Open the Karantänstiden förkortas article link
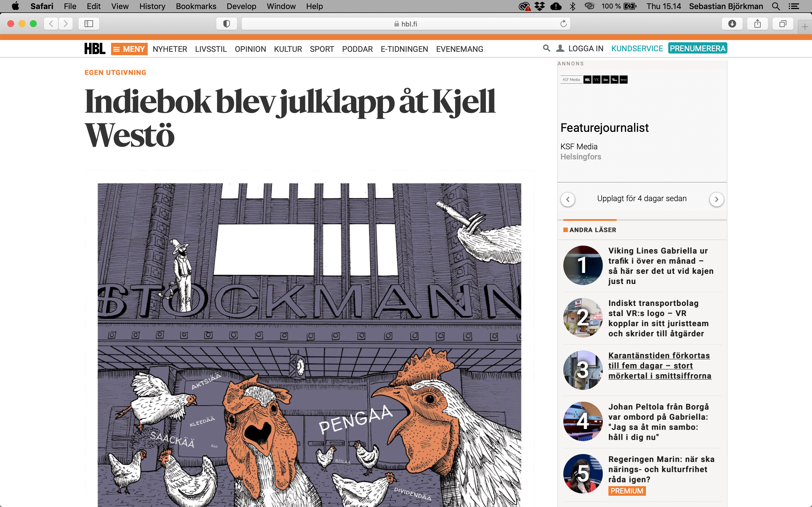812x507 pixels. click(660, 366)
